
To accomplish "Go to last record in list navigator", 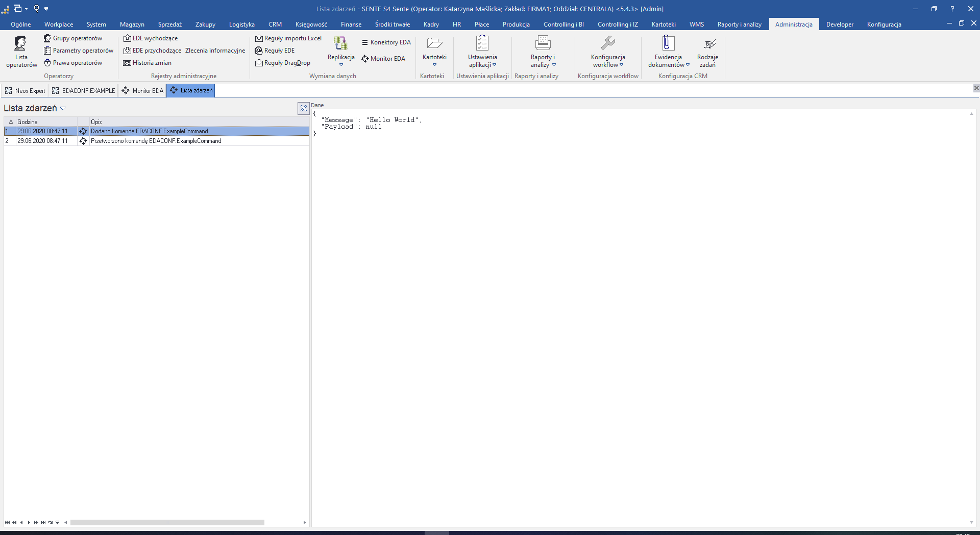I will click(43, 522).
